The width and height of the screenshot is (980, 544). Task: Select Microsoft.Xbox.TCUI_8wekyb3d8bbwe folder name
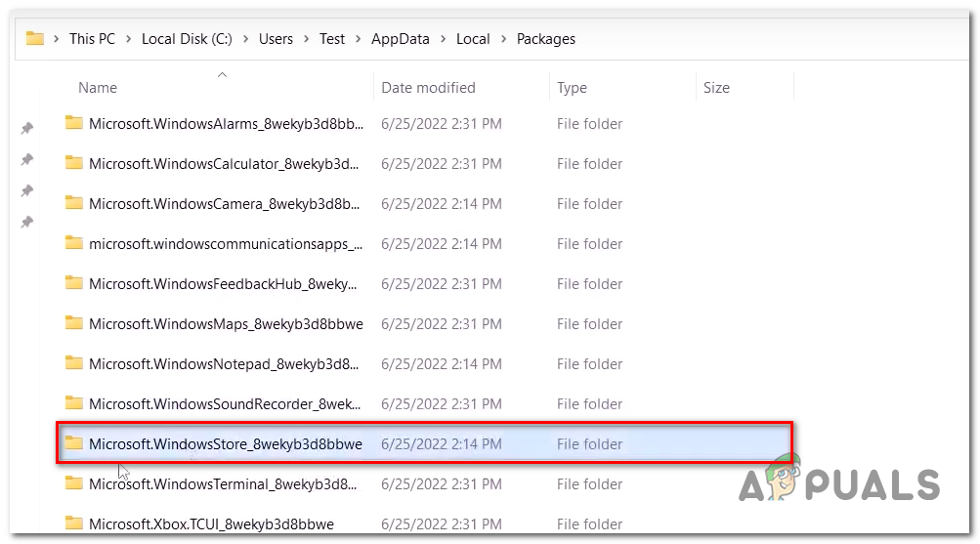(x=211, y=523)
